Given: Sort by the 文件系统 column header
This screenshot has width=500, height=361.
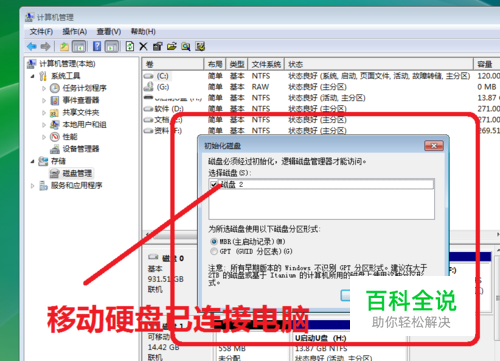Looking at the screenshot, I should coord(266,64).
